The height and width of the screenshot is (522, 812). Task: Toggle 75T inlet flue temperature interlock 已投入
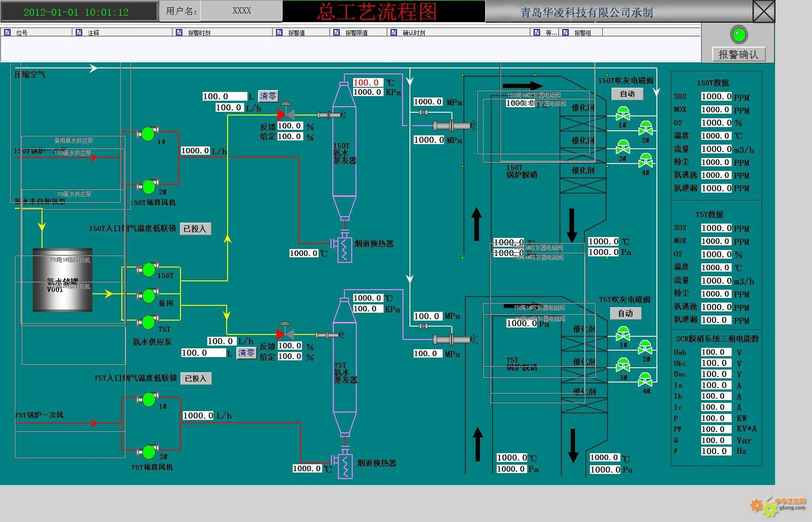[196, 378]
